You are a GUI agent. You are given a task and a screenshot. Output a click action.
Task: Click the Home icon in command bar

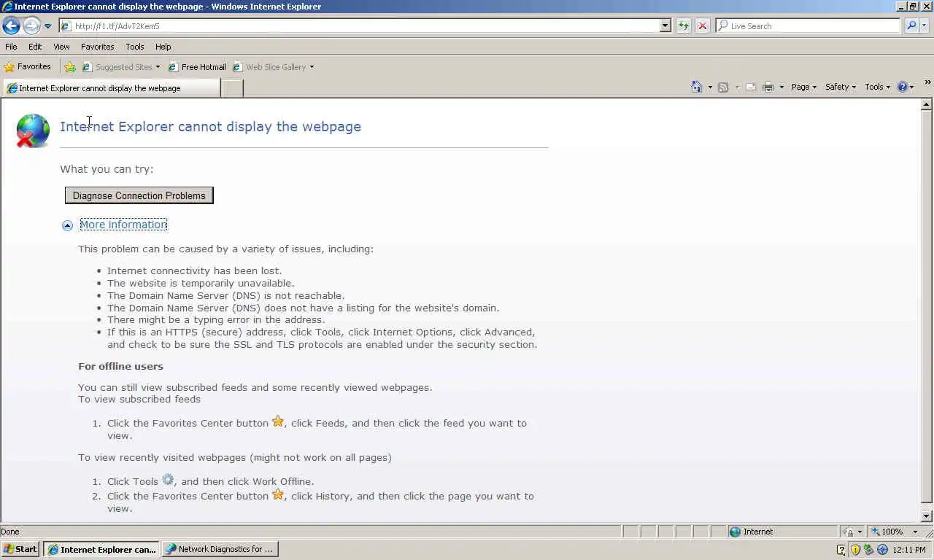point(696,87)
